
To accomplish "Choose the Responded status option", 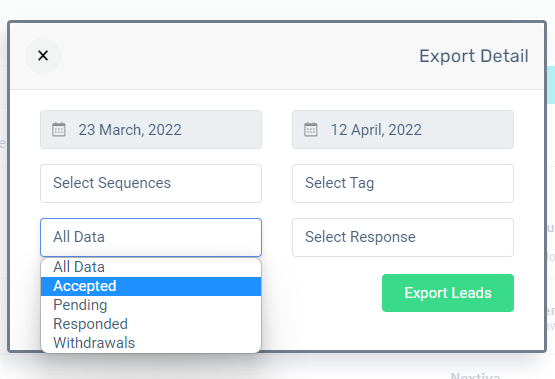I will [x=151, y=324].
